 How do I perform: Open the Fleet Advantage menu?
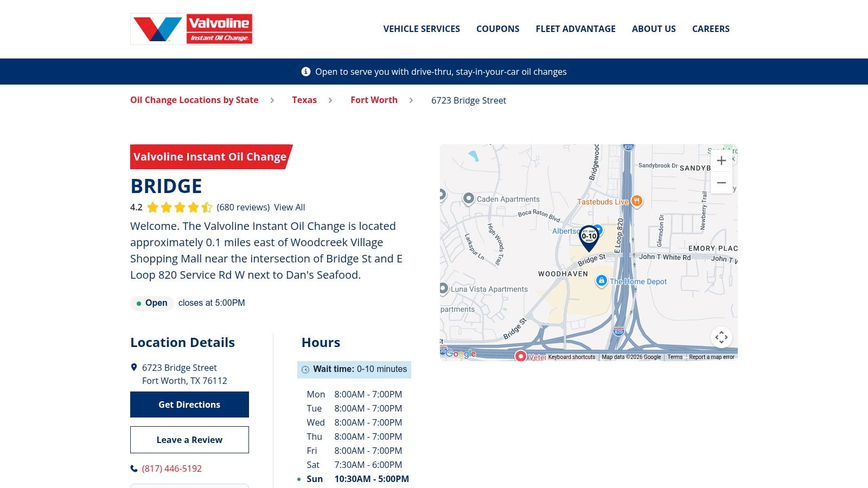(576, 29)
